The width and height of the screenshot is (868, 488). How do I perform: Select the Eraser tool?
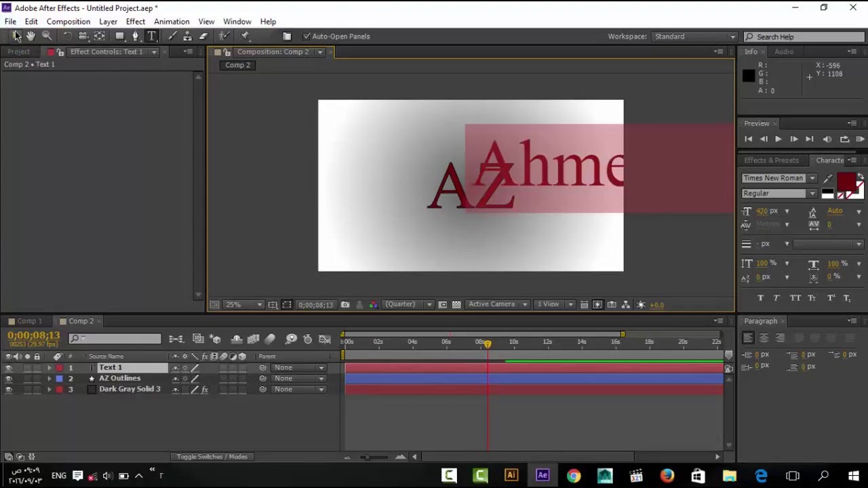pos(203,36)
